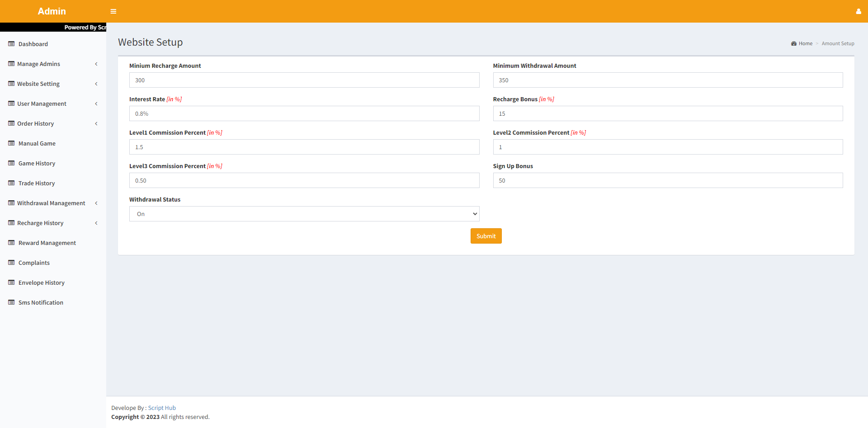Open Game History from the sidebar
Viewport: 868px width, 428px height.
tap(37, 163)
